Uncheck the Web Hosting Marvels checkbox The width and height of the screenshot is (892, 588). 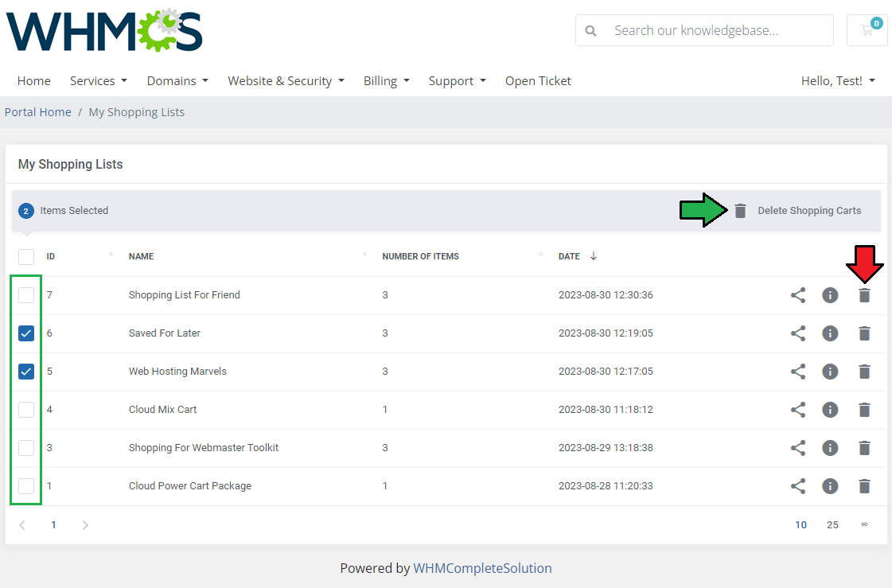point(26,372)
